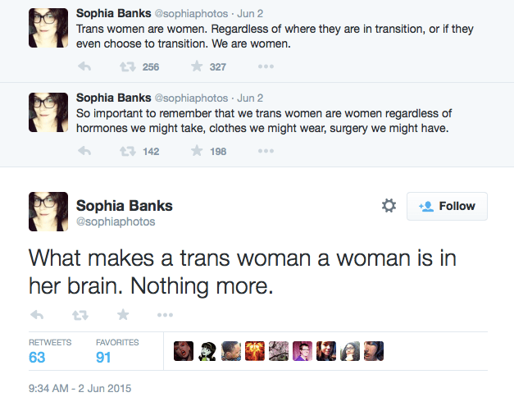The image size is (514, 420).
Task: Open the gear settings menu
Action: 389,206
